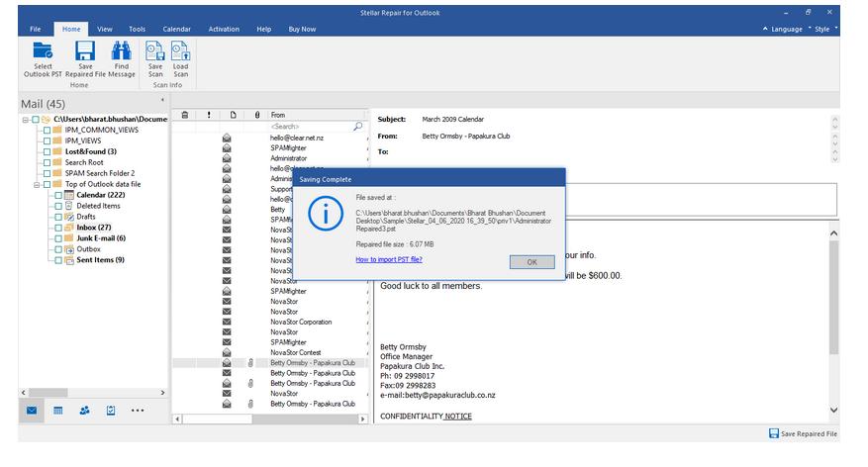Viewport: 868px width, 467px height.
Task: Check the Sent Items (9) checkbox
Action: click(x=58, y=260)
